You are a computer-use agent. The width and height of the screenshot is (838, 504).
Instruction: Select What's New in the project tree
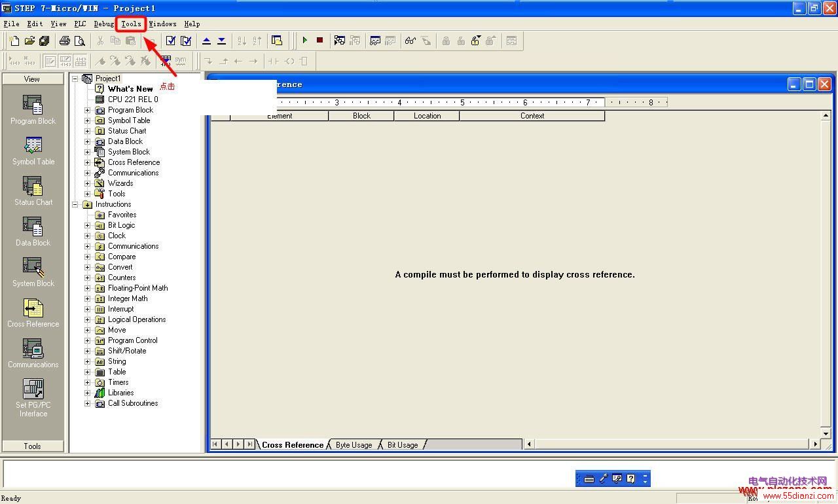130,89
